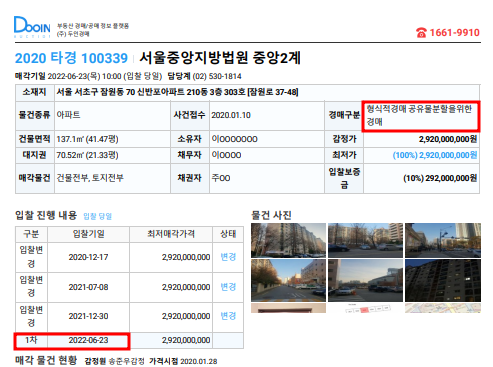Open the parking area photo at dusk
Image resolution: width=493 pixels, height=367 pixels.
click(x=365, y=280)
